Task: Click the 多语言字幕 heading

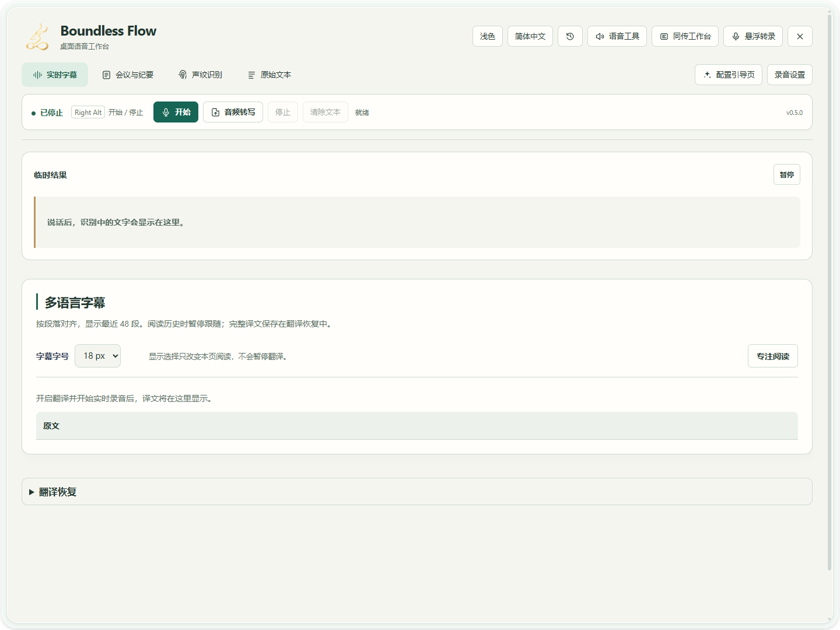Action: pyautogui.click(x=75, y=303)
